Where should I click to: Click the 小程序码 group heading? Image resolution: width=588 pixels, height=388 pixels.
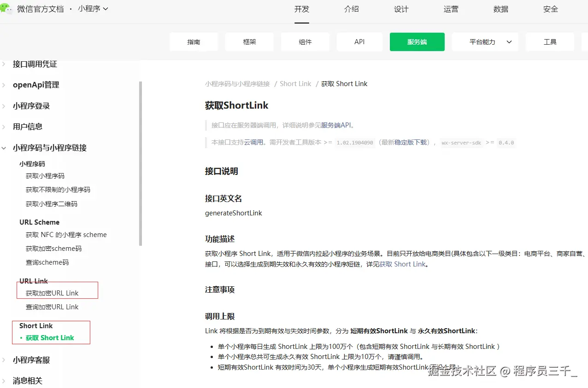coord(32,164)
